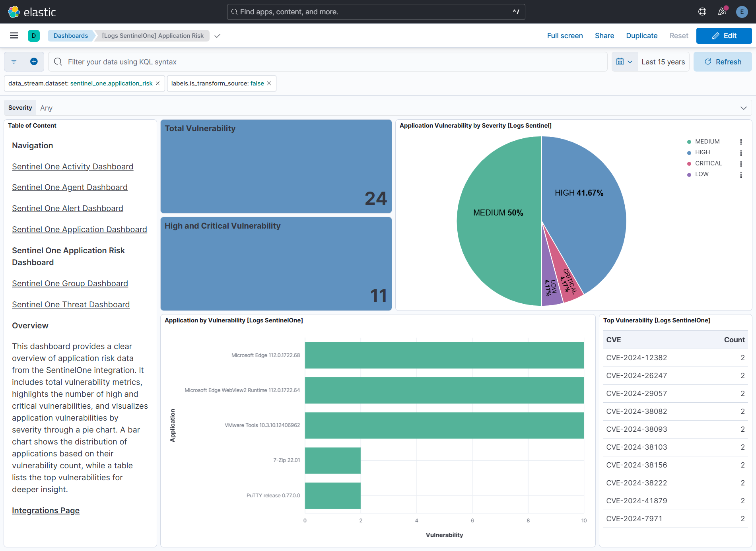This screenshot has width=756, height=551.
Task: Open Sentinel One Threat Dashboard link
Action: click(71, 305)
